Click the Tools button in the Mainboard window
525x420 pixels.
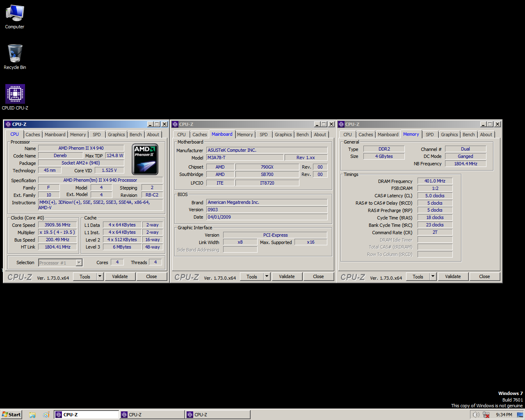tap(252, 276)
